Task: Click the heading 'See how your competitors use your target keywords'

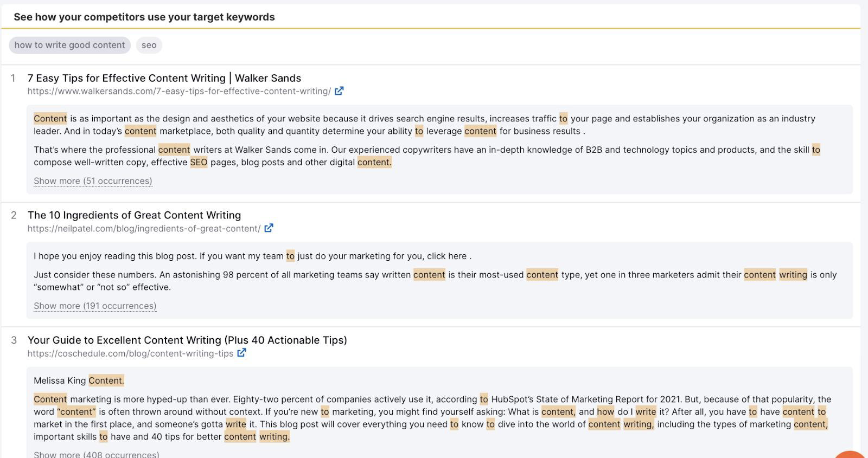Action: click(x=144, y=17)
